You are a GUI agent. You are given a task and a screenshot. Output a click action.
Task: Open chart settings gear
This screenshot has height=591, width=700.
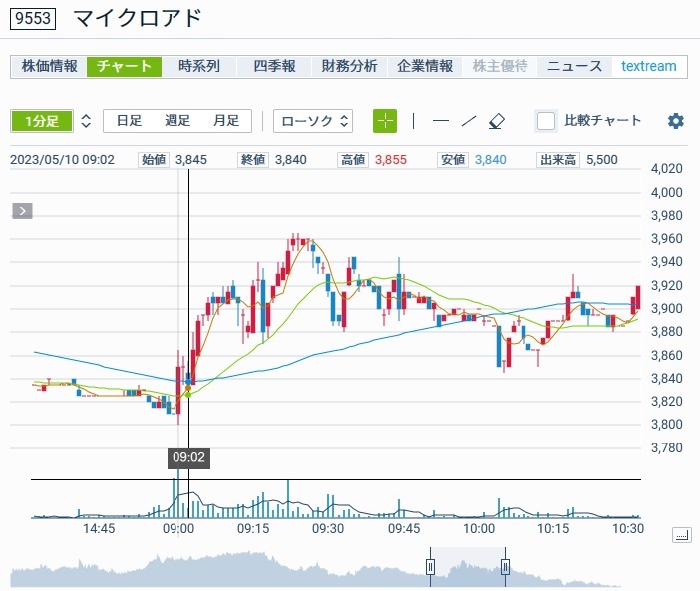(675, 121)
